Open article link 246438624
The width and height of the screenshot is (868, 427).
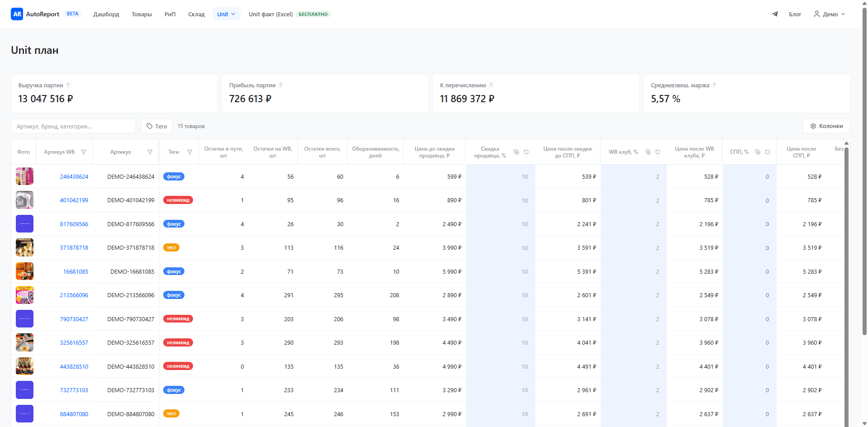(x=74, y=177)
